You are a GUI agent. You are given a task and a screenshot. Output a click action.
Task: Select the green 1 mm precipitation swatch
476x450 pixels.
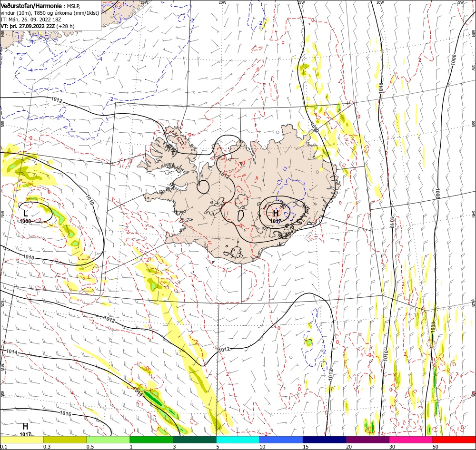151,440
